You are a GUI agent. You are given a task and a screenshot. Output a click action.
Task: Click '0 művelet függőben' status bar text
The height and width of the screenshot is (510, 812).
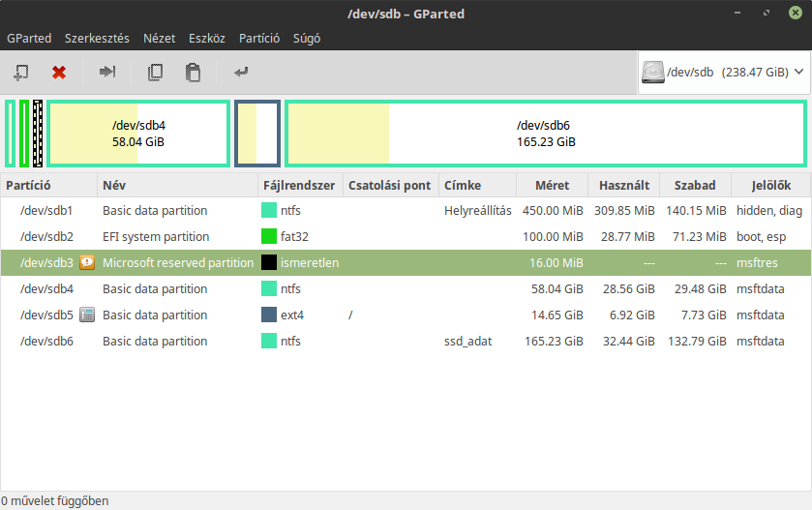pos(55,500)
